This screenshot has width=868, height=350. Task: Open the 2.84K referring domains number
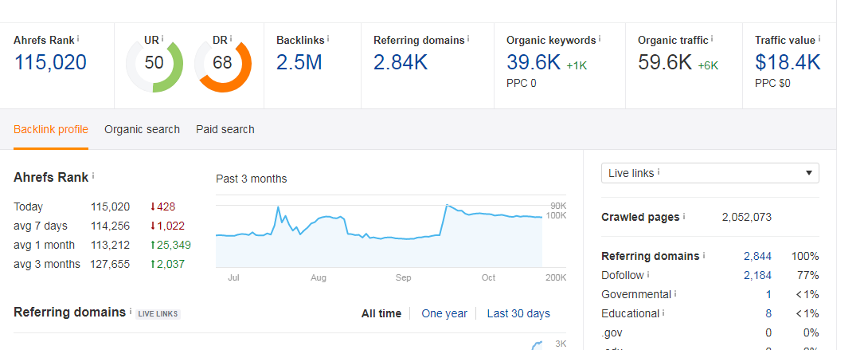click(x=401, y=62)
